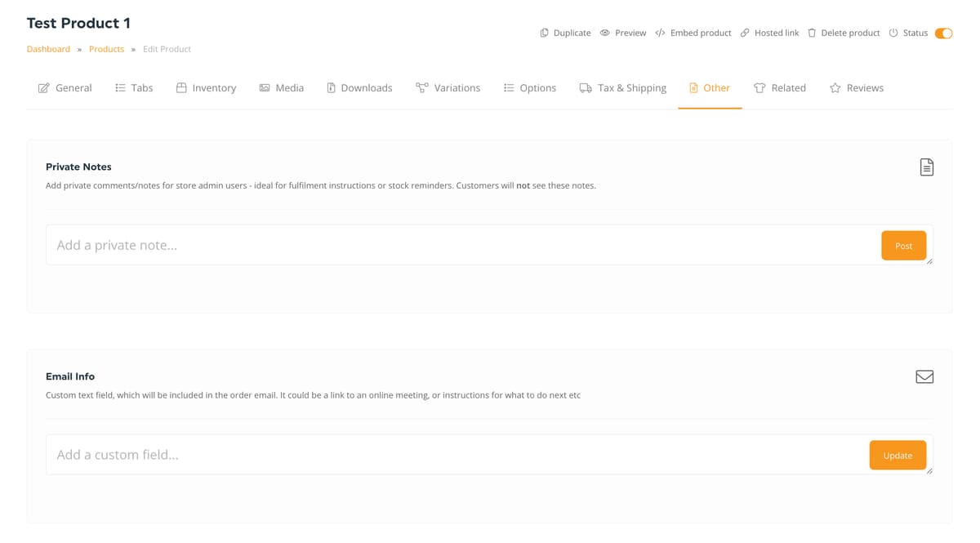The width and height of the screenshot is (980, 543).
Task: Click the Embed product text link
Action: pyautogui.click(x=701, y=33)
